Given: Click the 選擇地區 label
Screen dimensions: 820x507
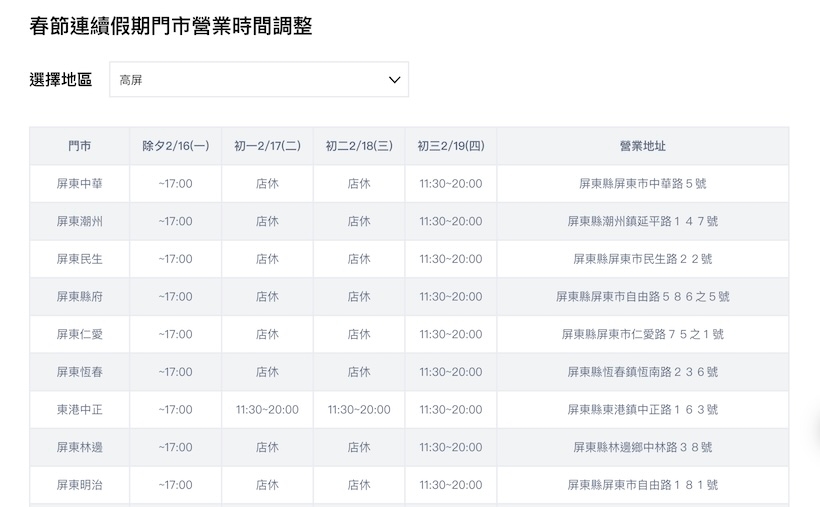Looking at the screenshot, I should [61, 80].
